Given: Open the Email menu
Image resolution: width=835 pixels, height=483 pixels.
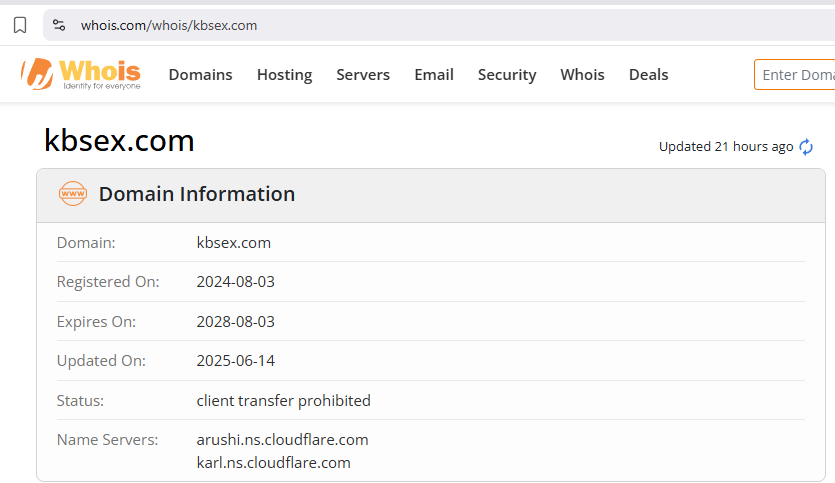Looking at the screenshot, I should point(434,75).
